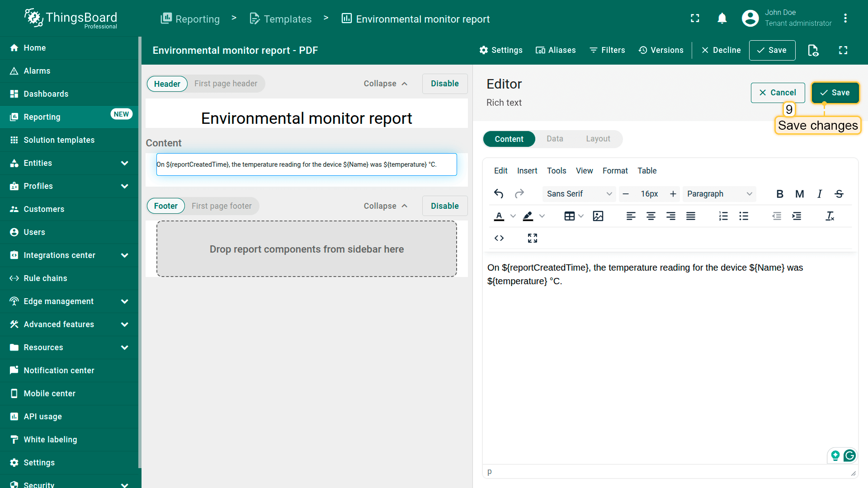Select First page header option
Screen dimensions: 868x488
click(226, 84)
